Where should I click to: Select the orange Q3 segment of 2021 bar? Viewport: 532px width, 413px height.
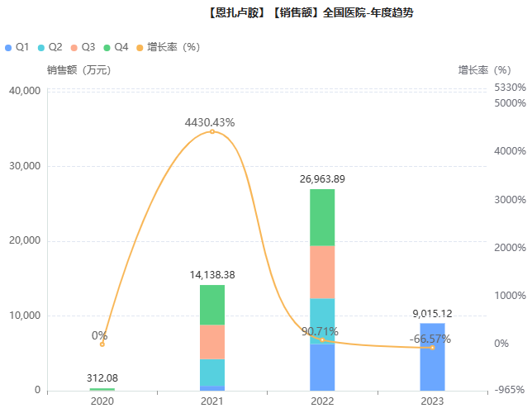tap(212, 342)
